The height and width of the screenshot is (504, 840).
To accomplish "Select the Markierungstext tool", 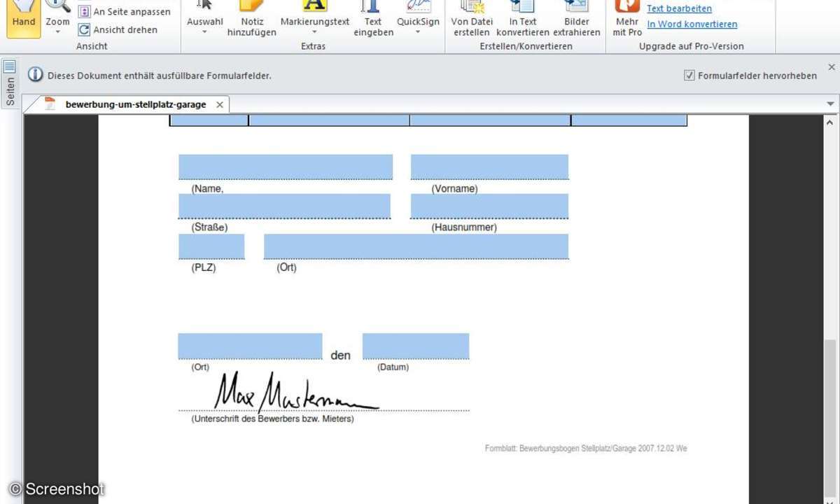I will 315,13.
